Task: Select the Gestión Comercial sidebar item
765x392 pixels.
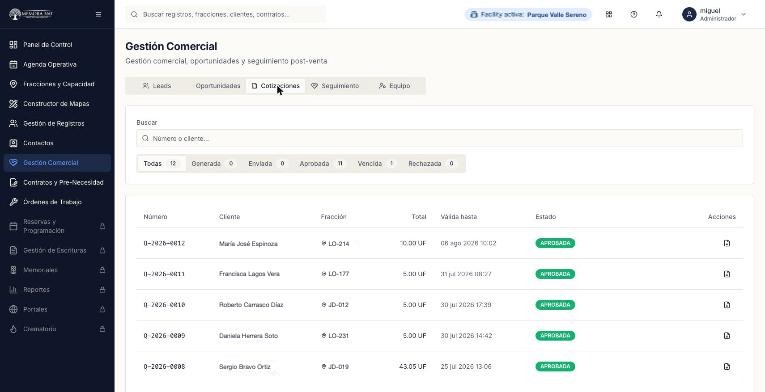Action: (57, 163)
